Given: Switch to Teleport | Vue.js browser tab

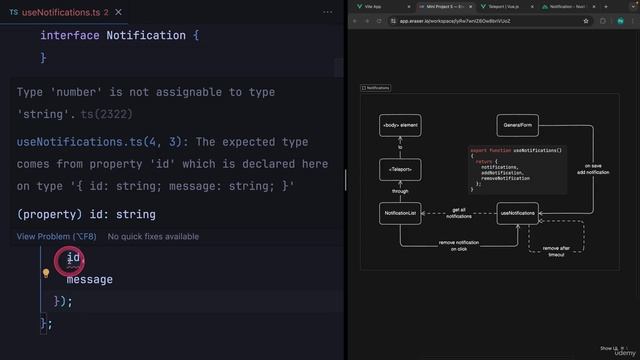Looking at the screenshot, I should pos(505,7).
